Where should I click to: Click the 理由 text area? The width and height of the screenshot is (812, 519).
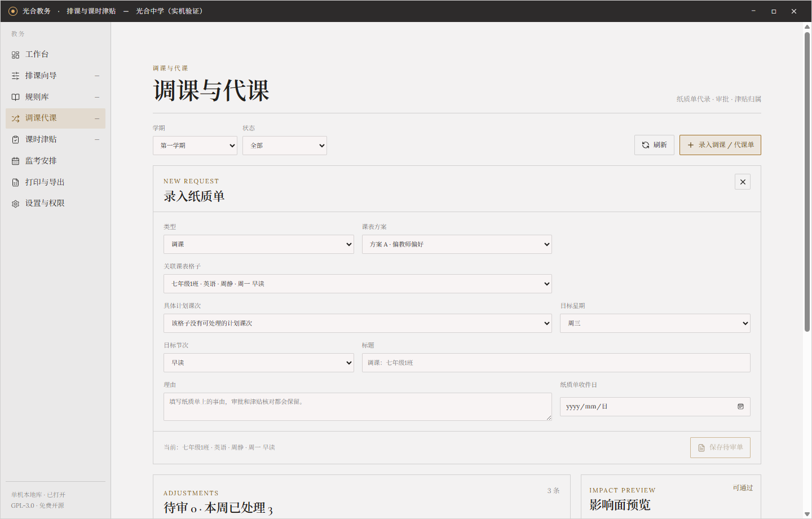[358, 407]
